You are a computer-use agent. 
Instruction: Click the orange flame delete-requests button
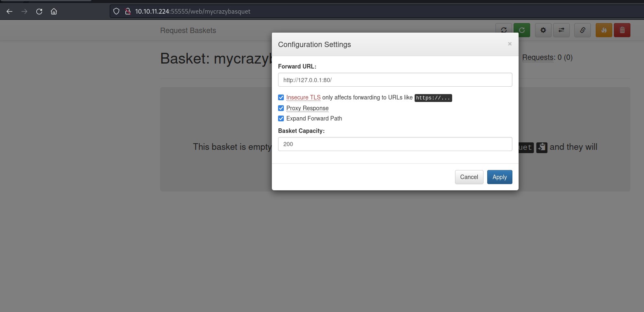(604, 30)
